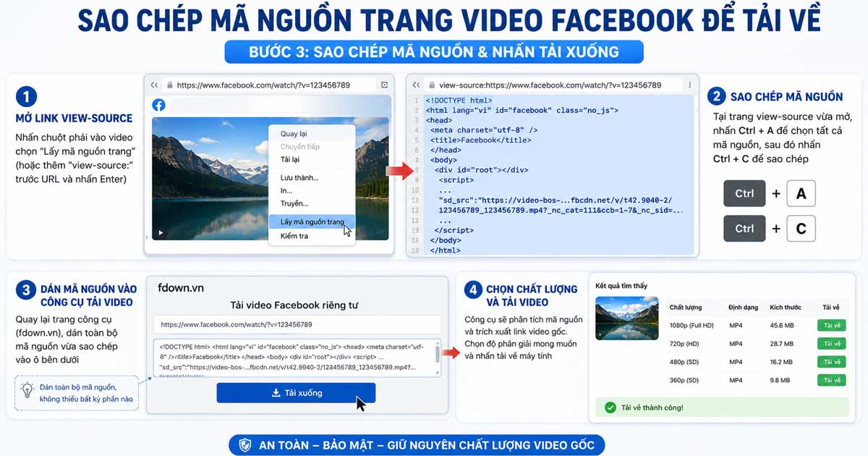Click the 'Kích thước' column header

coord(786,308)
